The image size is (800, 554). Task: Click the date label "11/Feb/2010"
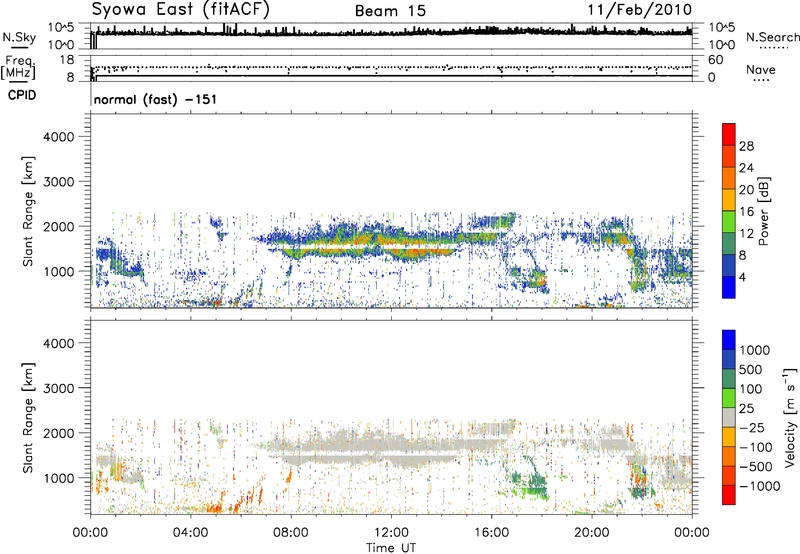click(640, 10)
